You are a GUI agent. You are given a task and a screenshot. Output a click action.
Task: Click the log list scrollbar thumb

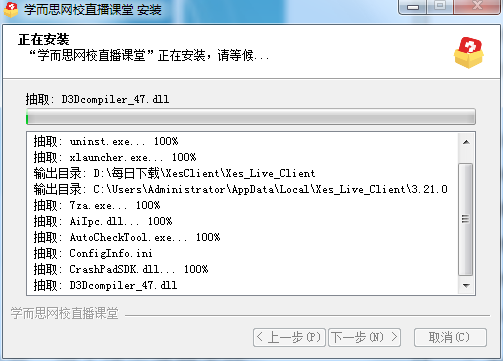tap(466, 219)
